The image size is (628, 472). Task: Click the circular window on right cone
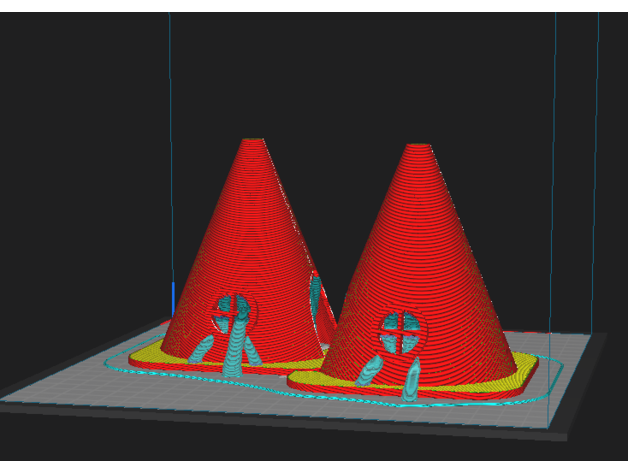403,329
